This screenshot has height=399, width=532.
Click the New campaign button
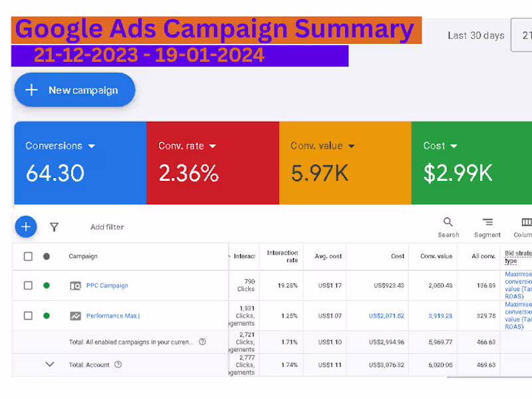[74, 90]
